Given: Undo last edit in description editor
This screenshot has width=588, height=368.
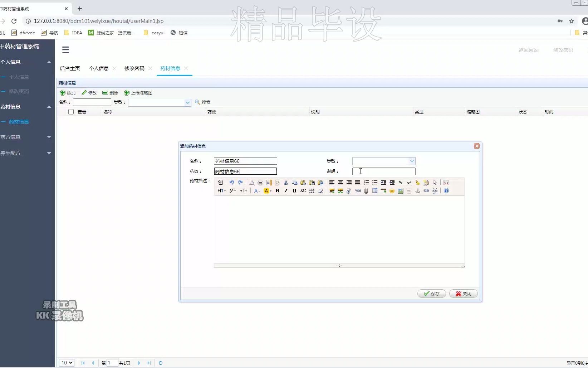Looking at the screenshot, I should (x=231, y=183).
